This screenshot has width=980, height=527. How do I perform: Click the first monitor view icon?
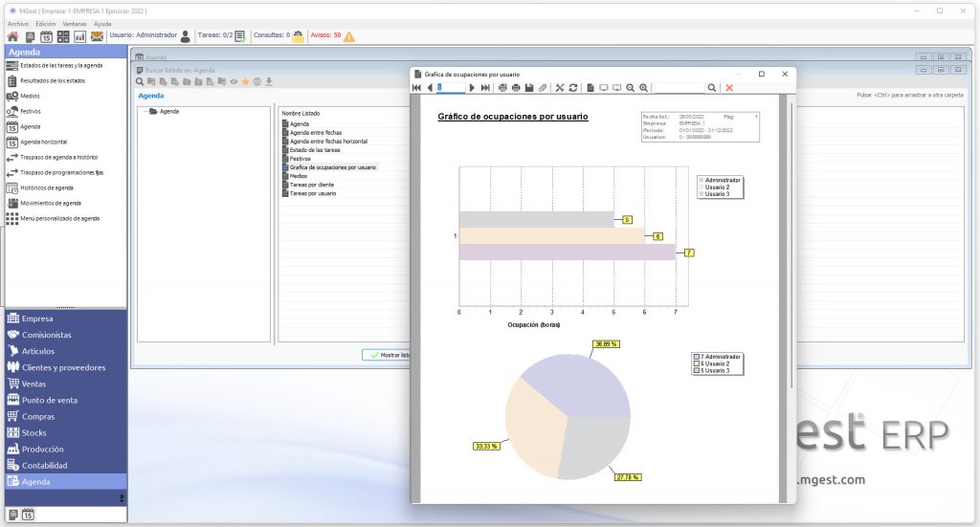tap(604, 88)
